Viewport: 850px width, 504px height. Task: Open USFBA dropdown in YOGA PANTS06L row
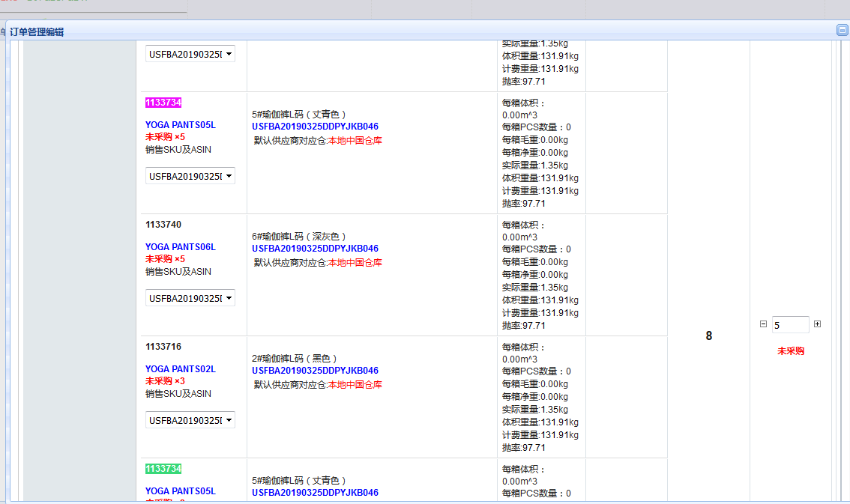click(190, 298)
